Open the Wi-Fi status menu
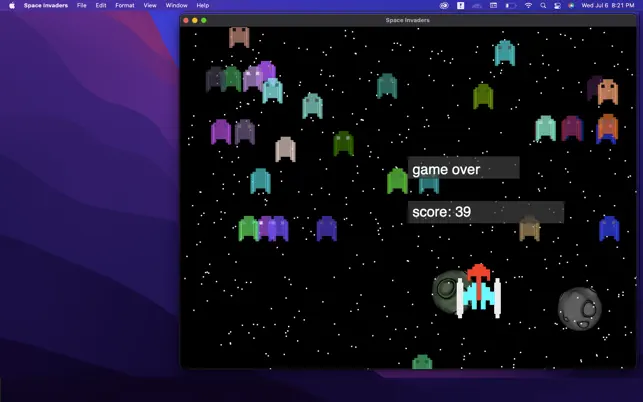The width and height of the screenshot is (643, 402). (x=528, y=5)
